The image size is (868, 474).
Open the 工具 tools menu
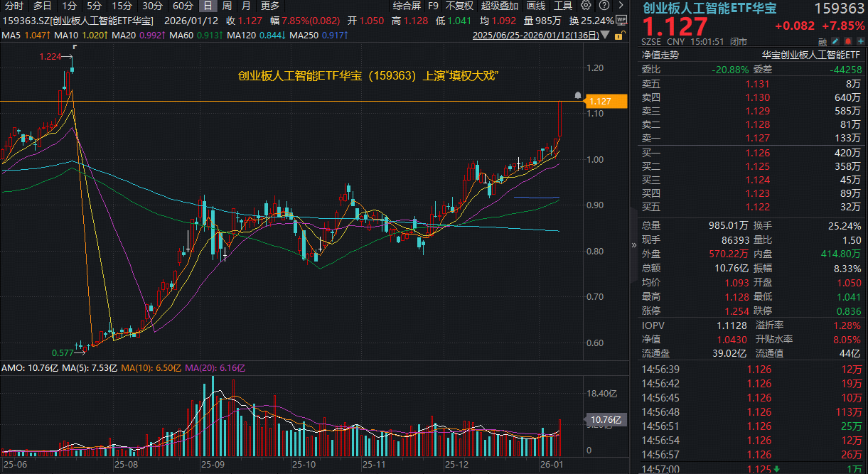tap(563, 6)
